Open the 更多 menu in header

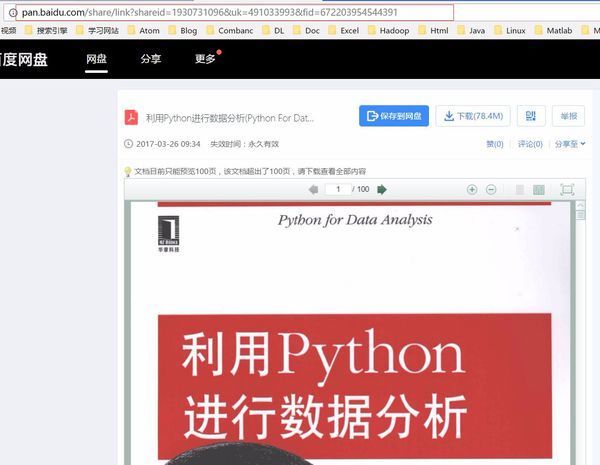(x=205, y=59)
